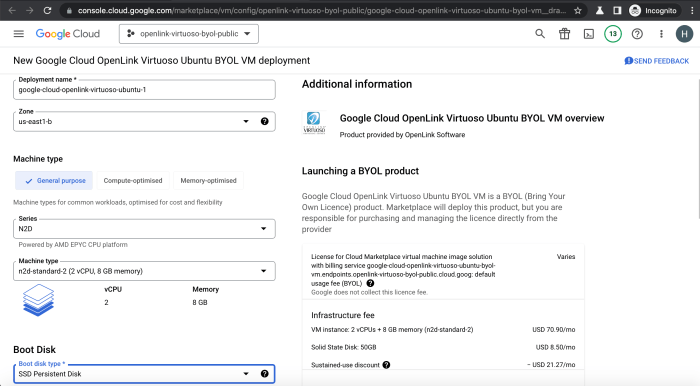This screenshot has width=700, height=386.
Task: Select the Memory-optimised machine tab
Action: [x=208, y=181]
